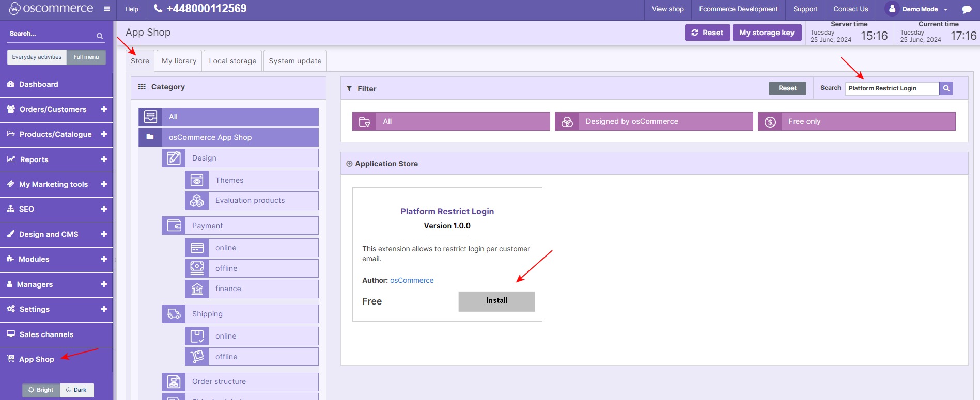This screenshot has height=400, width=980.
Task: Open the chat bubble icon in top bar
Action: (x=967, y=9)
